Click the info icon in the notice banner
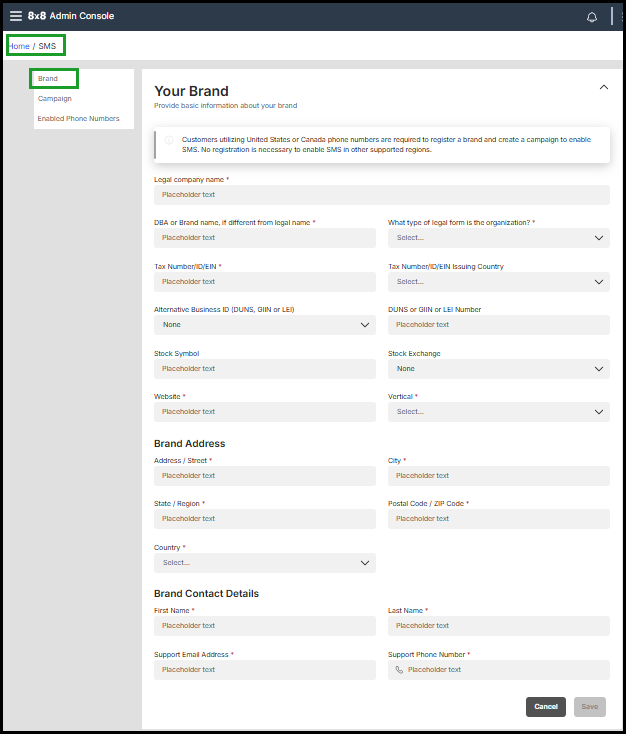The width and height of the screenshot is (626, 734). click(x=168, y=140)
